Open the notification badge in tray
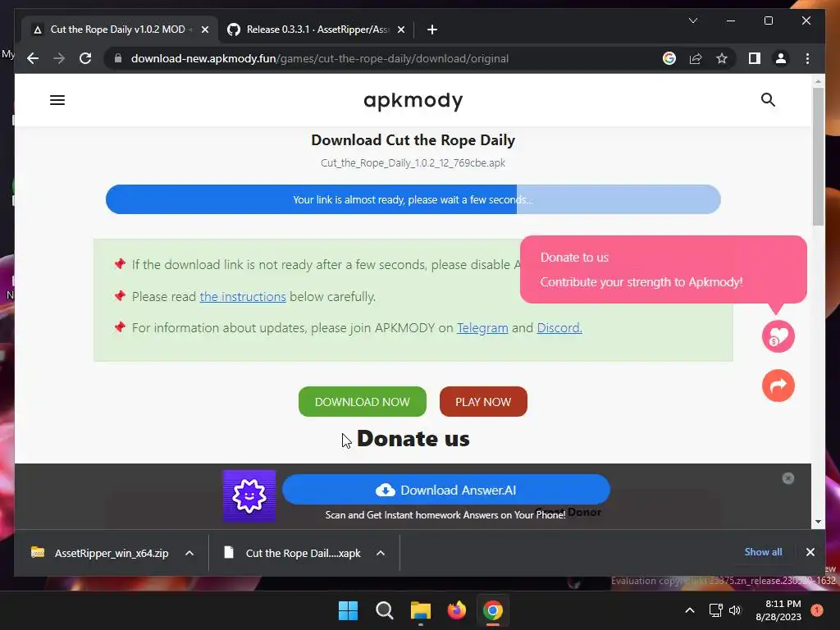The height and width of the screenshot is (630, 840). tap(816, 610)
